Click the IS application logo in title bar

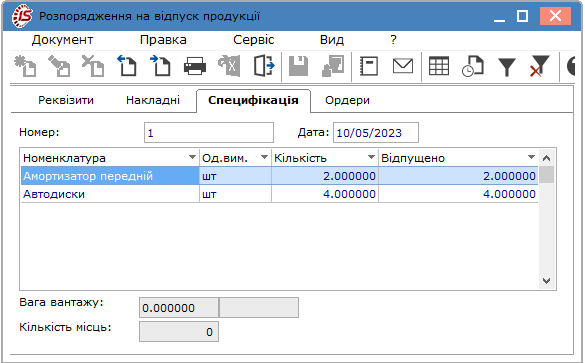click(x=22, y=16)
